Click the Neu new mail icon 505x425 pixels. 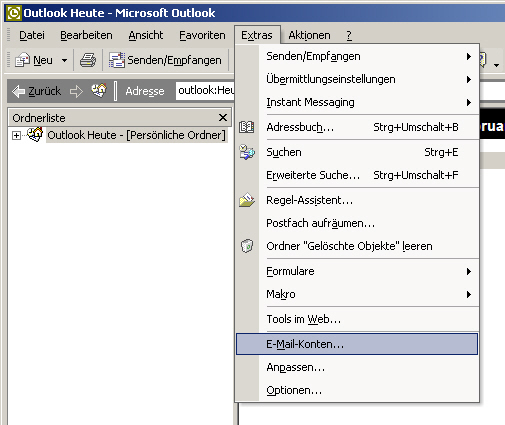(x=22, y=60)
